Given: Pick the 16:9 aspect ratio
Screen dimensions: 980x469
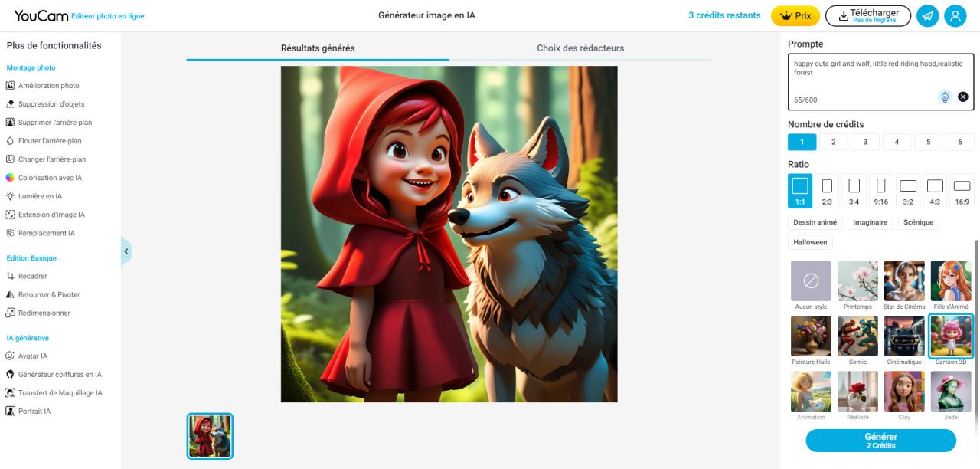Looking at the screenshot, I should 962,191.
